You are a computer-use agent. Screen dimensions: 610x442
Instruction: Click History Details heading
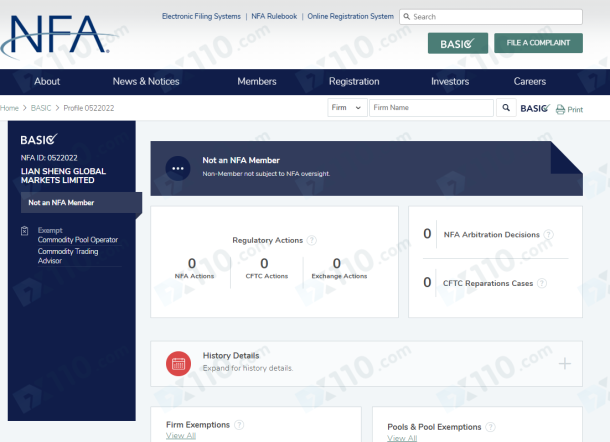pyautogui.click(x=231, y=356)
